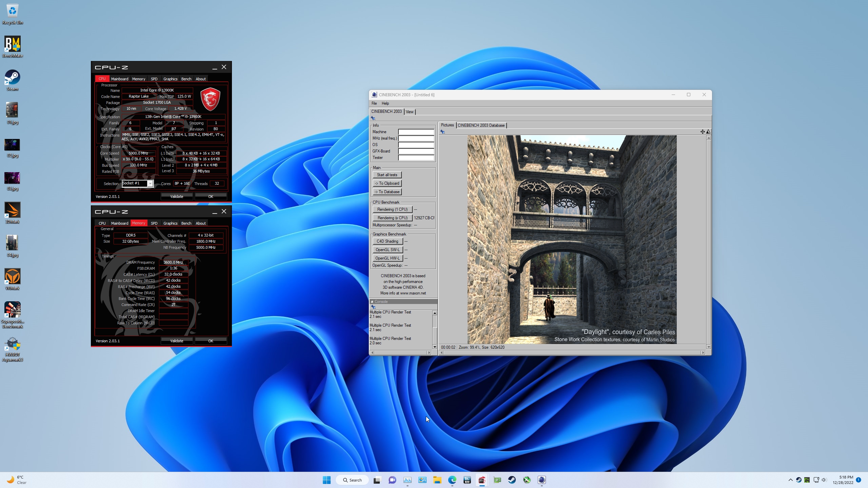This screenshot has width=868, height=488.
Task: Open the 3DMark desktop shortcut
Action: click(x=13, y=213)
